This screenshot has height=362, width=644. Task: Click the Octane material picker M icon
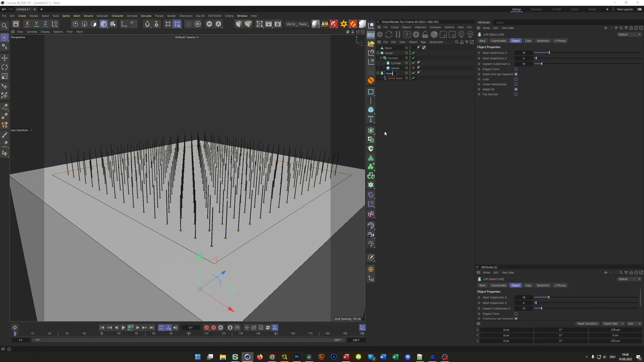470,34
